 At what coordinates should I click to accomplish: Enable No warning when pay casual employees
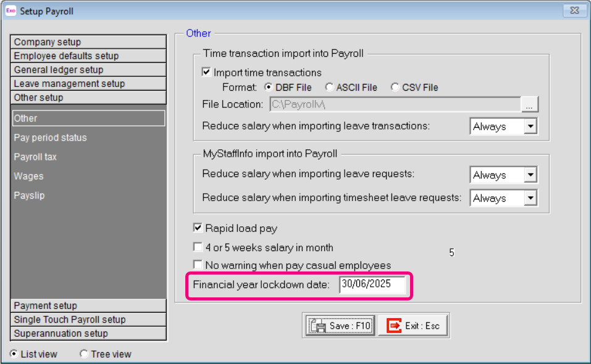click(x=198, y=264)
